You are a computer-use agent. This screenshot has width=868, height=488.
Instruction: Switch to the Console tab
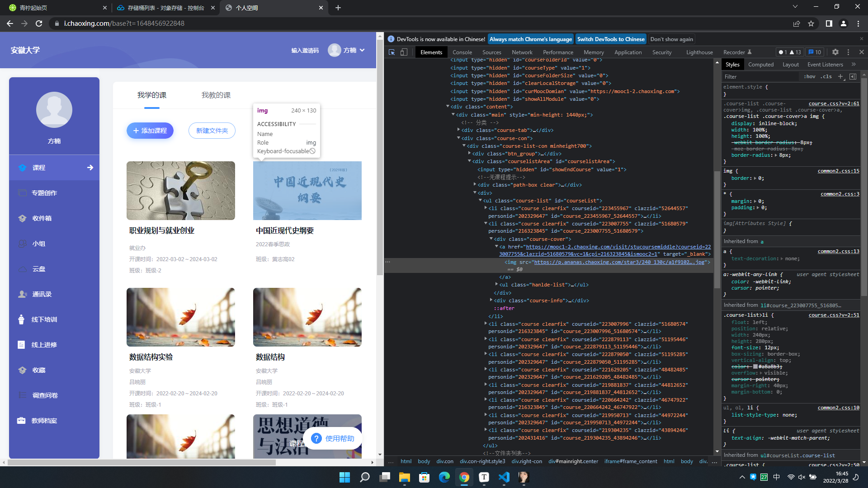pos(462,52)
